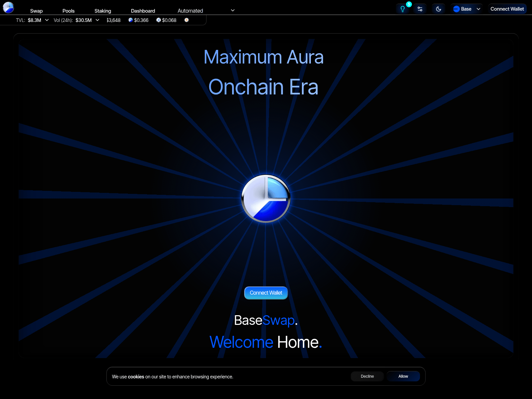The width and height of the screenshot is (532, 399).
Task: Go to the Swap page
Action: 36,11
